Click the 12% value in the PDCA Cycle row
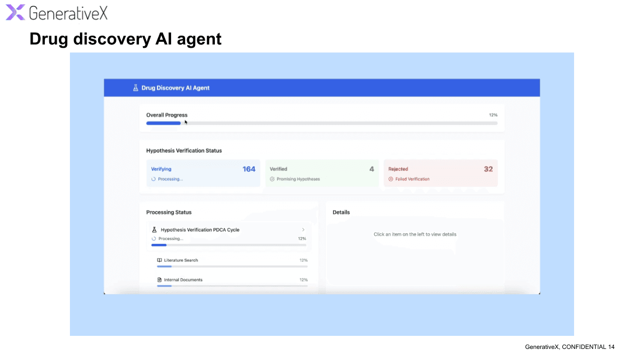The width and height of the screenshot is (644, 362). point(302,239)
